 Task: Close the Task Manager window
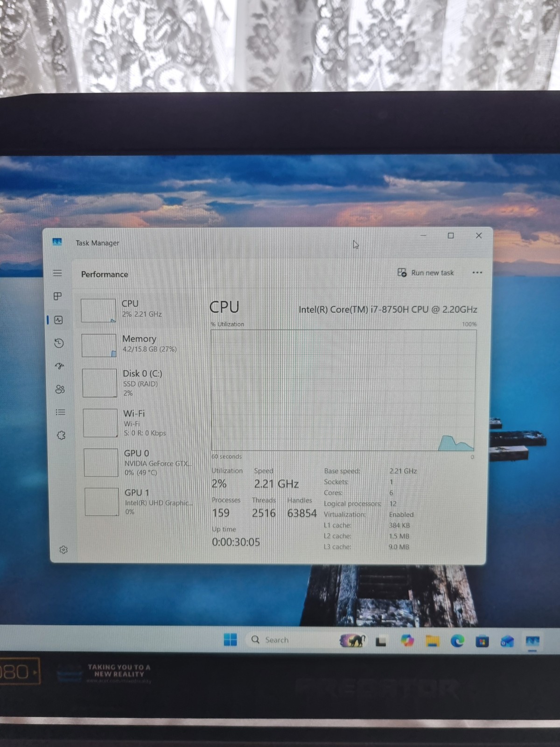(479, 236)
